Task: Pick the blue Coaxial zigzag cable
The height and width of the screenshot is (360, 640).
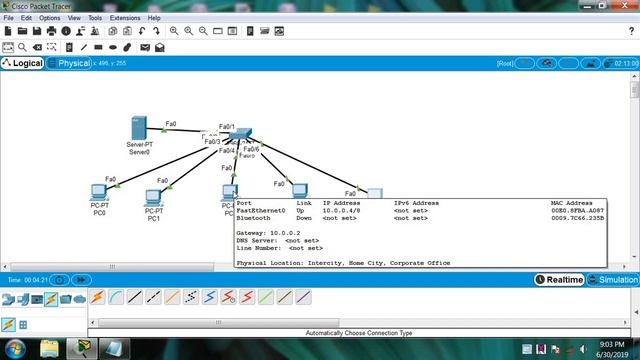Action: (x=210, y=297)
